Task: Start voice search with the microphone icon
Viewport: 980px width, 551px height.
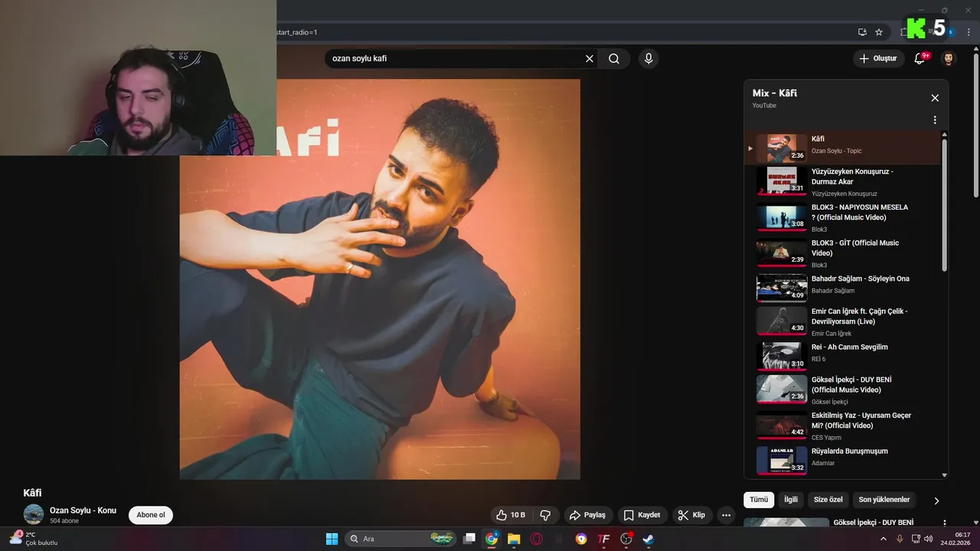Action: point(648,59)
